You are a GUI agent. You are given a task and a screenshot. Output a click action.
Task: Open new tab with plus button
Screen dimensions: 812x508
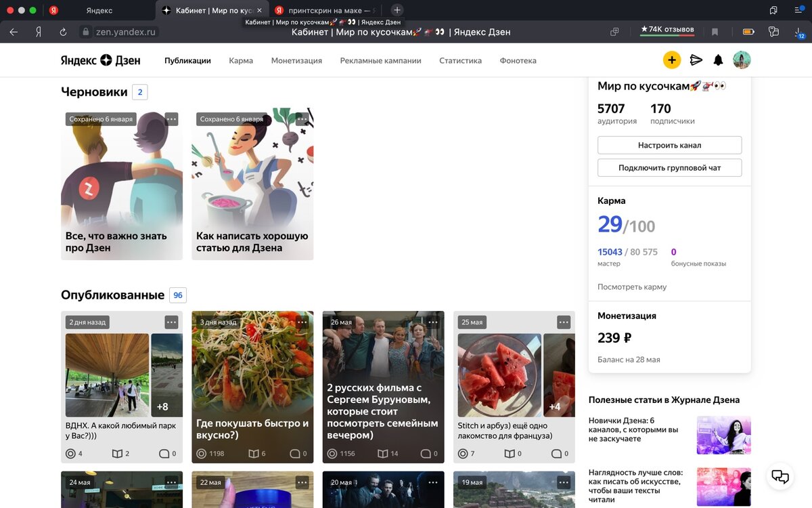(397, 10)
